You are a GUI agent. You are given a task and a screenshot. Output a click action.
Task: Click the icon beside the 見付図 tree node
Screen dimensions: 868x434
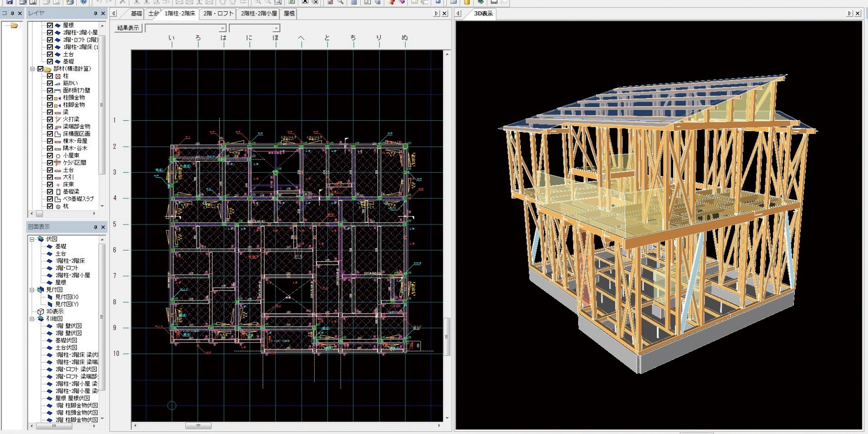[41, 290]
